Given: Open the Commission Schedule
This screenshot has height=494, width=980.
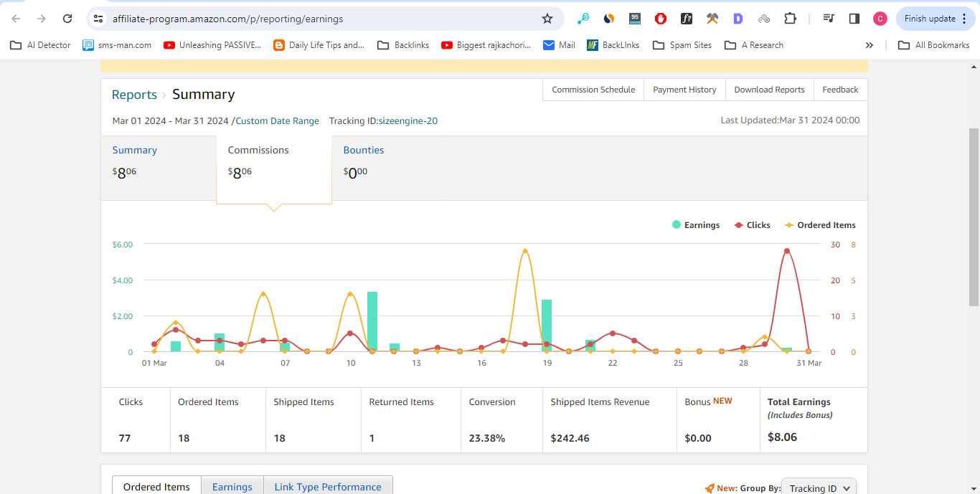Looking at the screenshot, I should [593, 90].
